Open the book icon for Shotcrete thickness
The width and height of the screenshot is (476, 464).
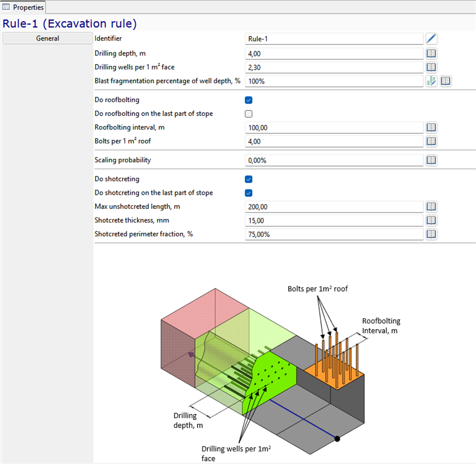pyautogui.click(x=431, y=220)
